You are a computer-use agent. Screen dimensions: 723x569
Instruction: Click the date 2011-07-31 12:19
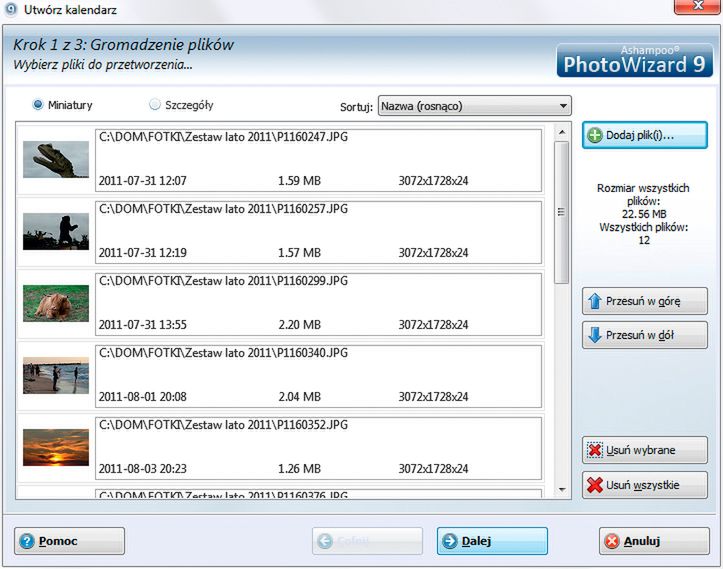click(x=142, y=253)
